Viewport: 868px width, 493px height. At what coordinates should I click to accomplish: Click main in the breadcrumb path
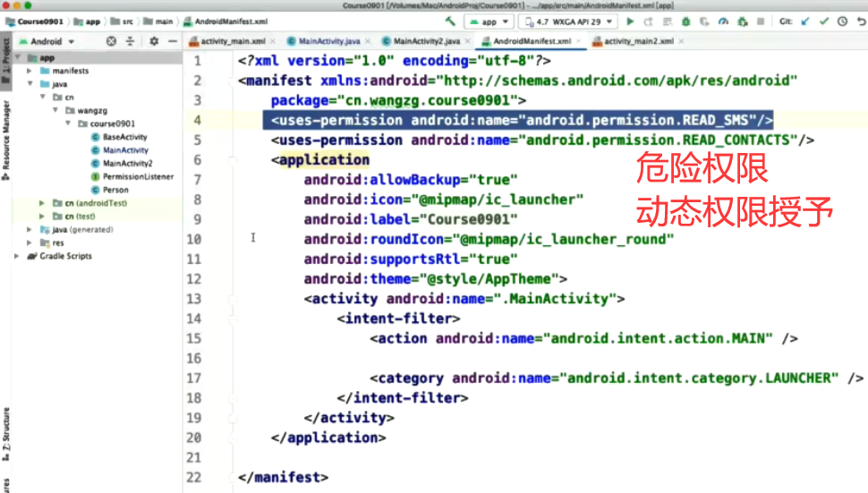(158, 21)
